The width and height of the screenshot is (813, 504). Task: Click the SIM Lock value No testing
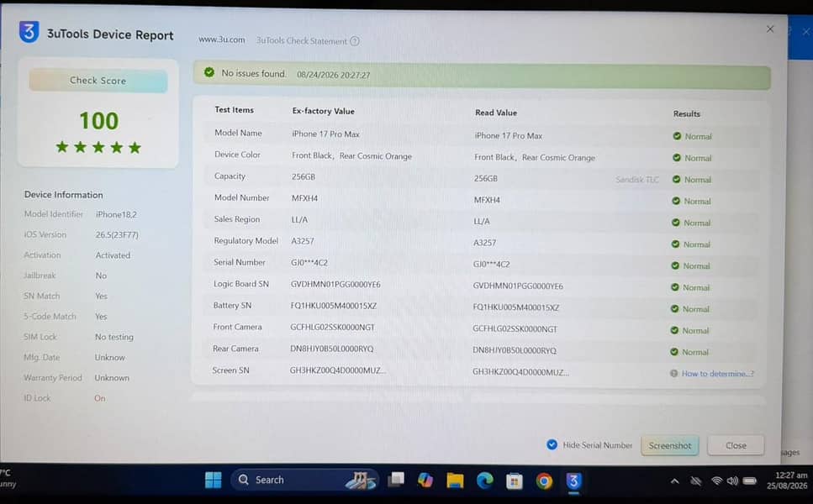[x=114, y=337]
